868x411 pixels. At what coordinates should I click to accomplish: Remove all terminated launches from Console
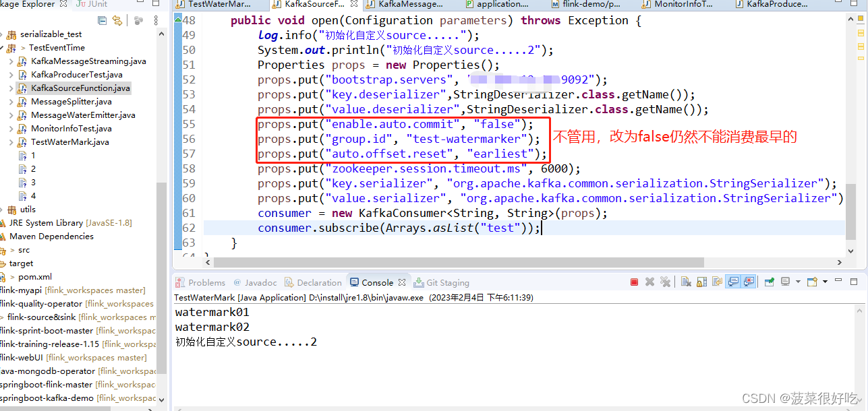(664, 282)
